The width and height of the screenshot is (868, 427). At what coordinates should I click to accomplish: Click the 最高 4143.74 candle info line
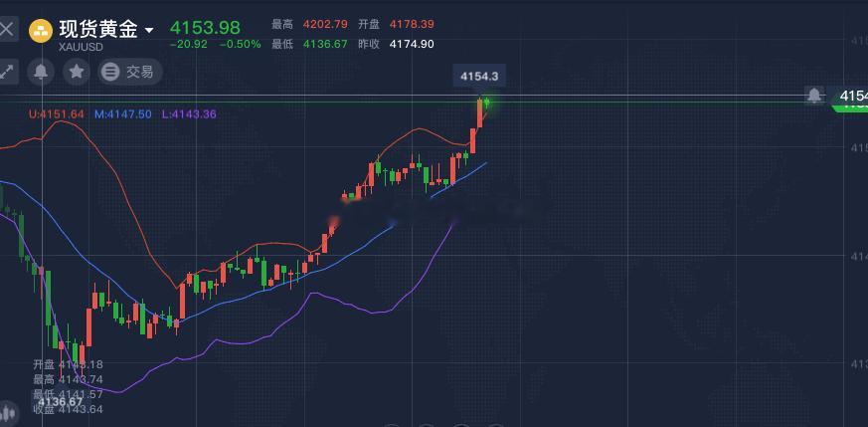tap(68, 379)
